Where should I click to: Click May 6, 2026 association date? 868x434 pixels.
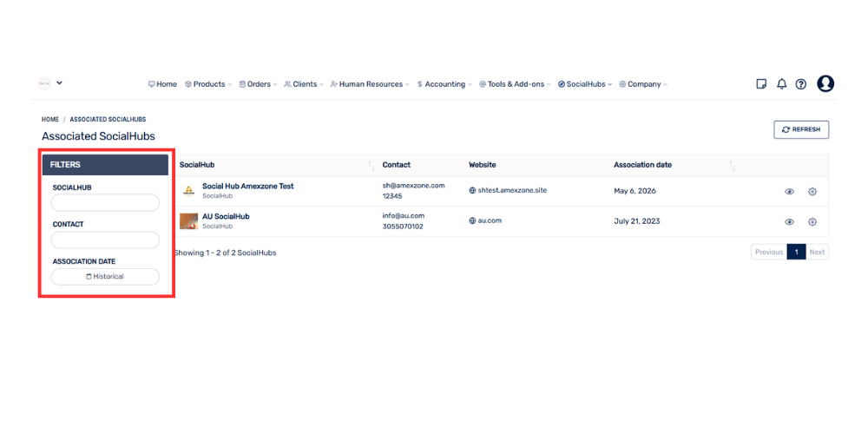pos(635,191)
